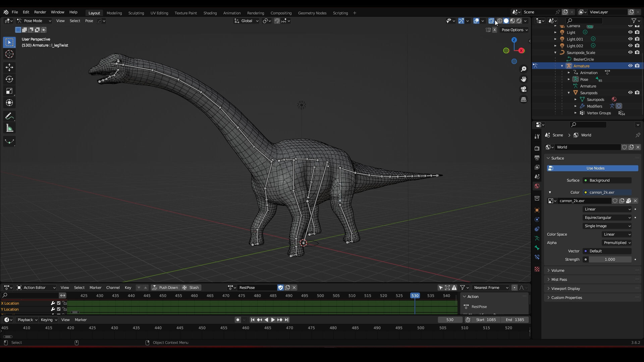Open the Texture properties checker tab
Viewport: 644px width, 362px height.
click(537, 269)
